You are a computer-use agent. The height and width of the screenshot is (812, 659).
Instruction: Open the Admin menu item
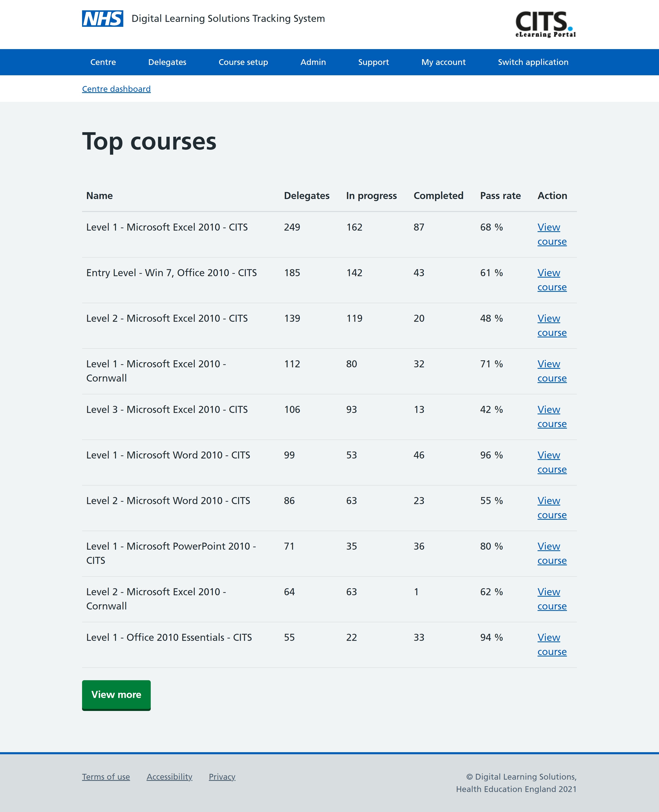click(313, 62)
